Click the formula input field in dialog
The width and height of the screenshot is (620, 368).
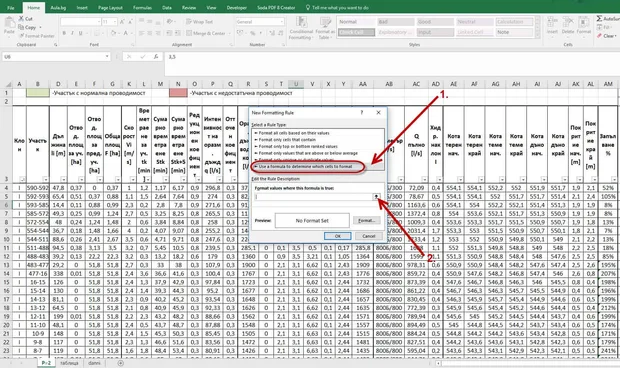point(314,196)
